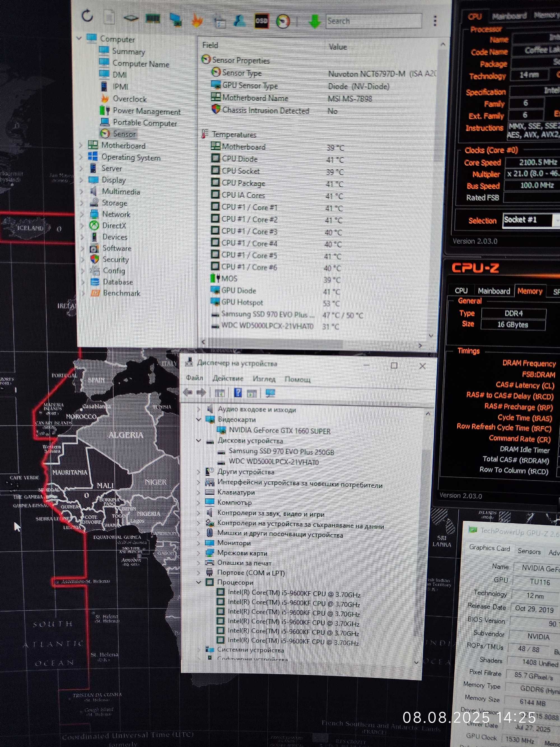This screenshot has width=560, height=747.
Task: Click the AIDA64 Refresh toolbar icon
Action: [x=87, y=15]
